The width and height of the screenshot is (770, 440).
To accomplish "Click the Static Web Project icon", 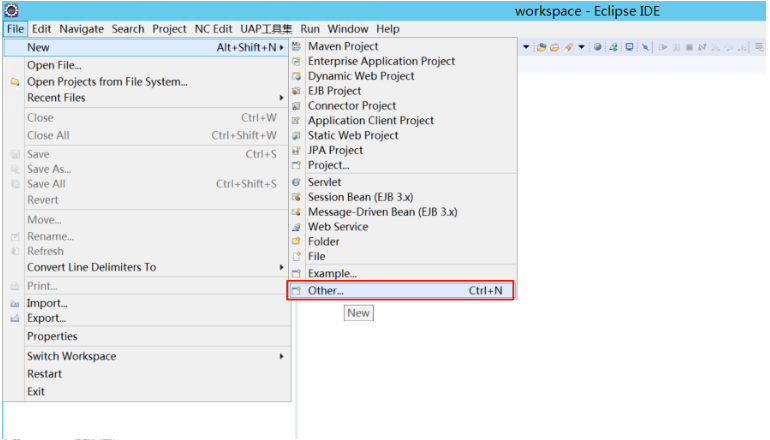I will click(x=296, y=136).
